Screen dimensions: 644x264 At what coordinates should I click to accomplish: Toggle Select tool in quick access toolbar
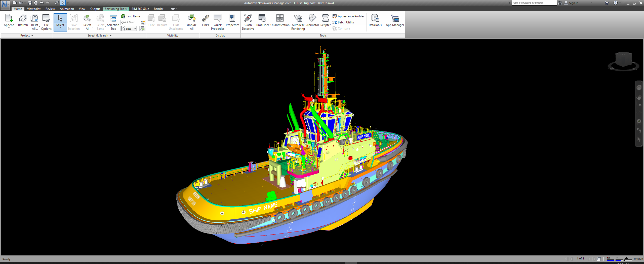click(x=63, y=3)
